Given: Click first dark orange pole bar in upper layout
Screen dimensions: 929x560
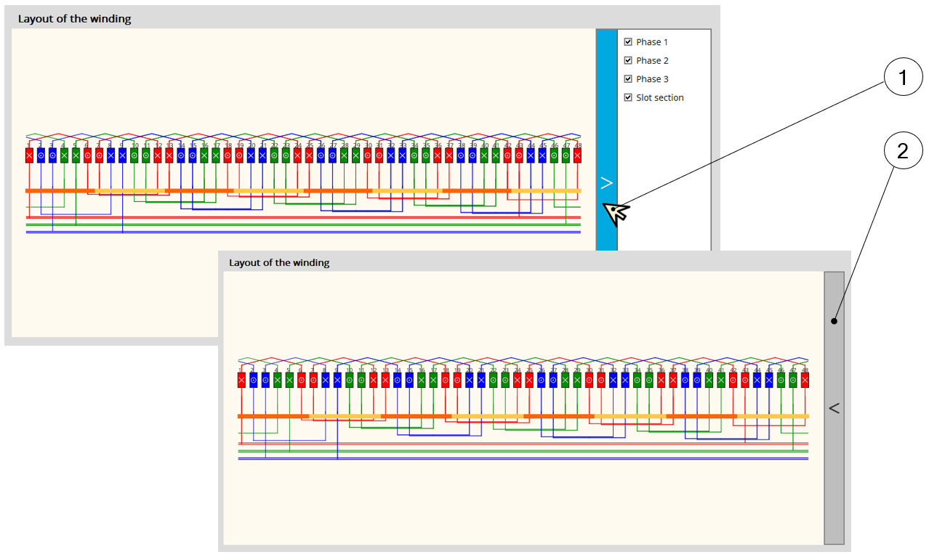Looking at the screenshot, I should 60,191.
